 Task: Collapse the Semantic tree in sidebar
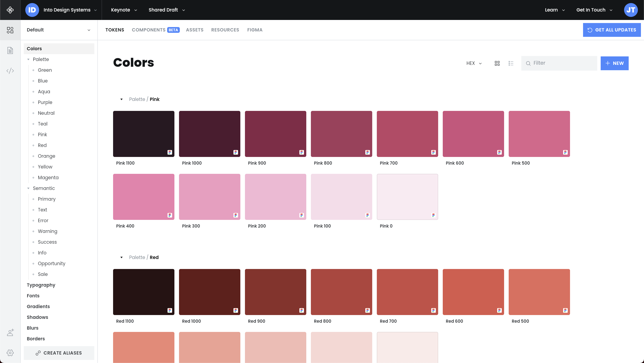point(28,188)
